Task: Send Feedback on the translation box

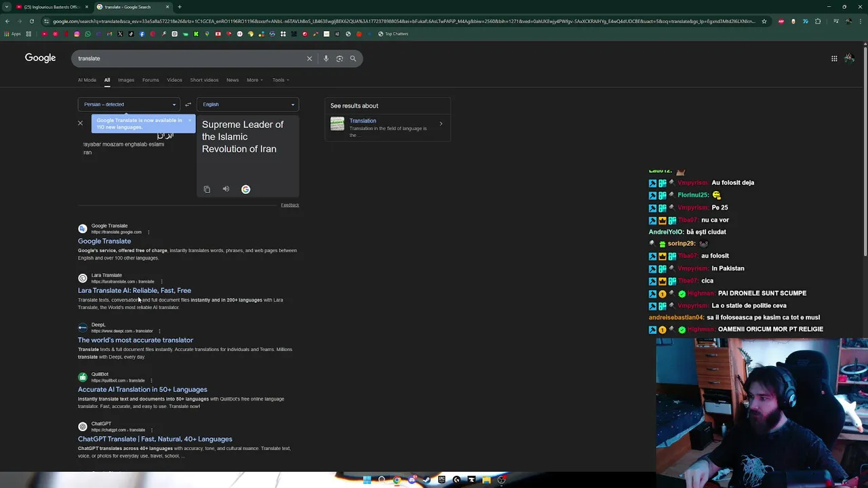Action: pos(290,205)
